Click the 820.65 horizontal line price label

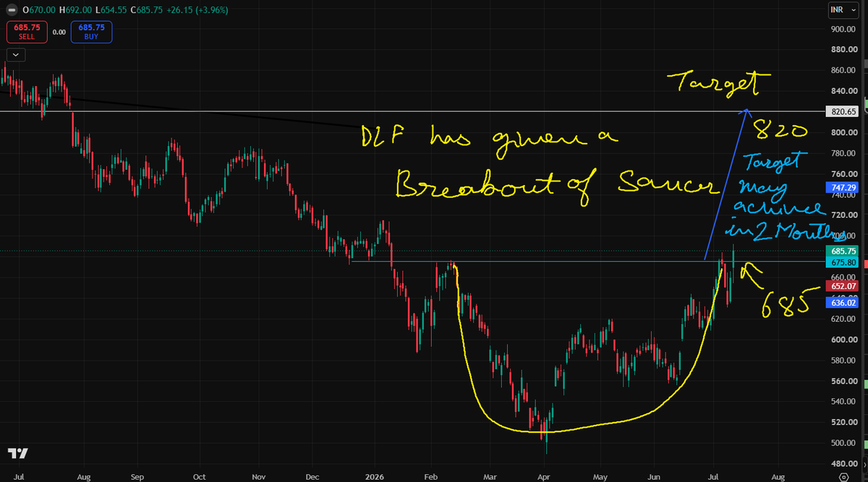(843, 111)
